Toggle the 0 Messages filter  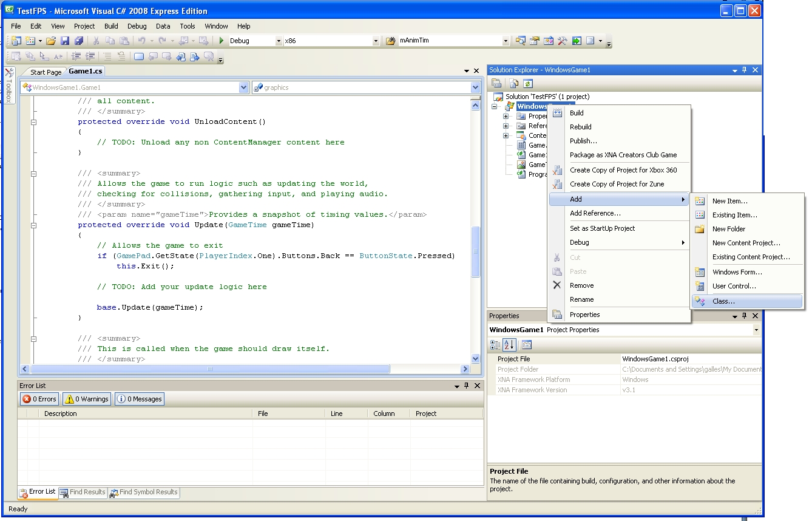[140, 399]
